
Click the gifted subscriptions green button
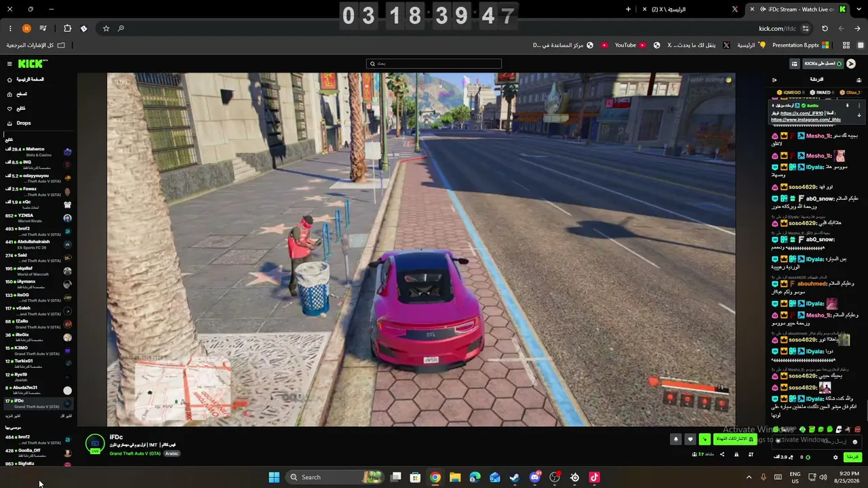[734, 439]
